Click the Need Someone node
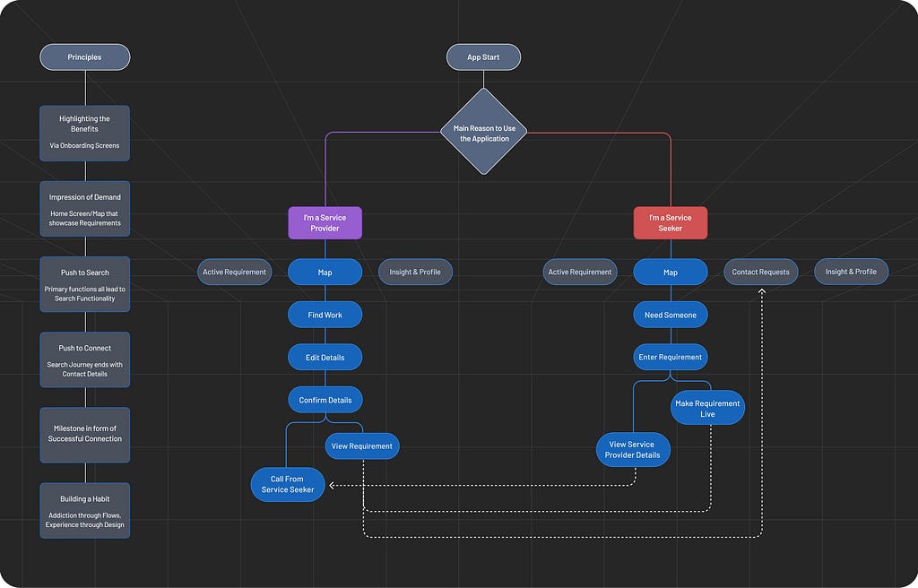Screen dimensions: 918x588 671,315
